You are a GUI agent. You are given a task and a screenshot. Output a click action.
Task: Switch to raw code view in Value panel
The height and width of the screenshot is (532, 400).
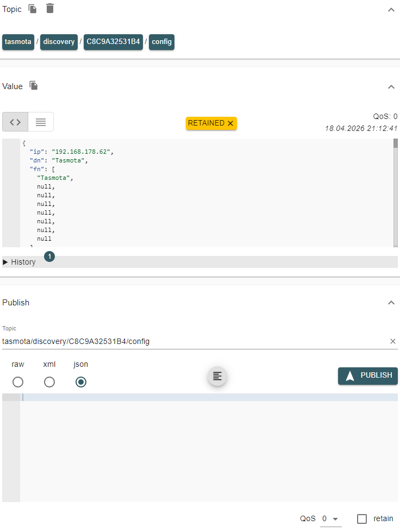tap(15, 121)
